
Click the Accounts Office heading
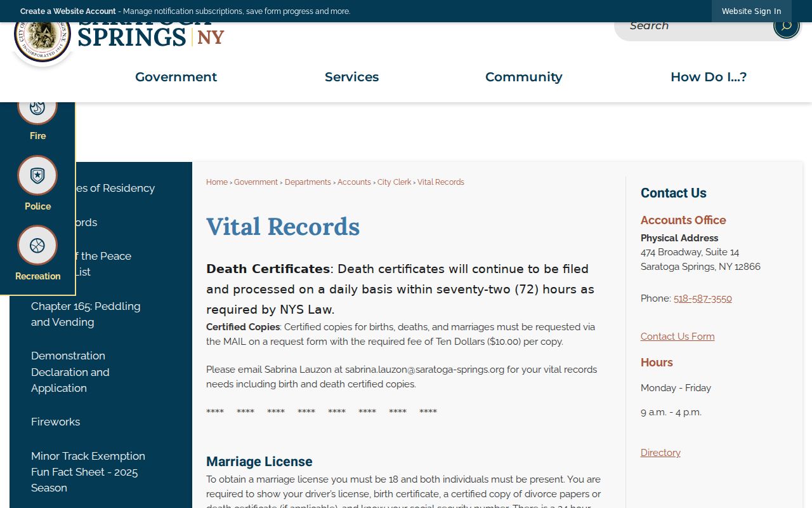(683, 220)
